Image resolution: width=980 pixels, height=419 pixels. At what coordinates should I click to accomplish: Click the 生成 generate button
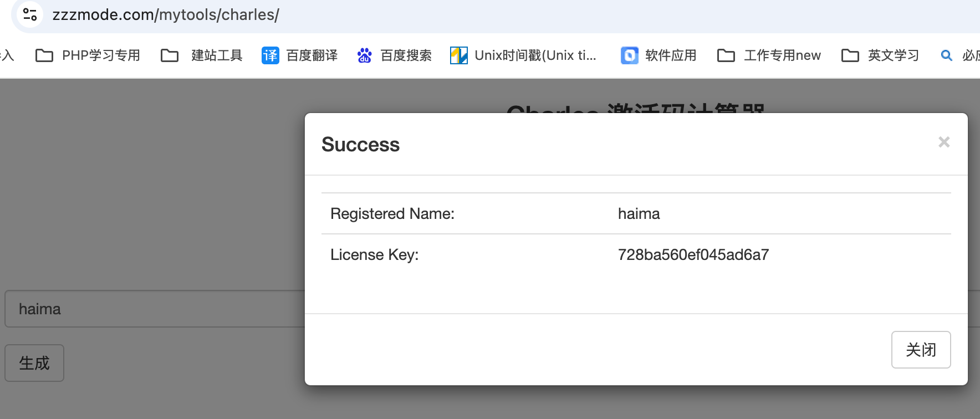coord(34,363)
